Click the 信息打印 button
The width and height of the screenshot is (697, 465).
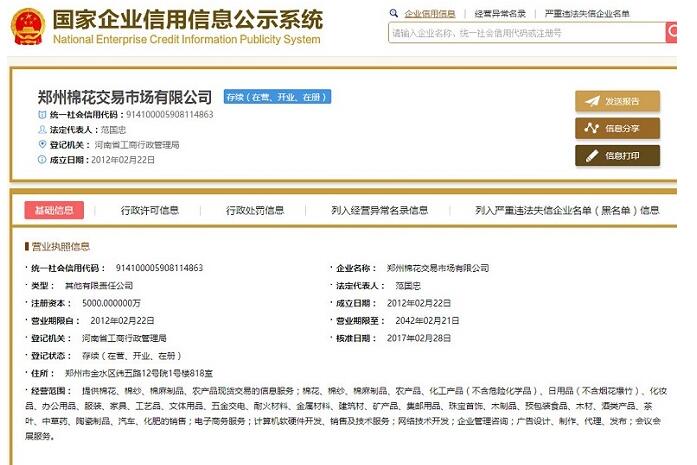[x=617, y=156]
